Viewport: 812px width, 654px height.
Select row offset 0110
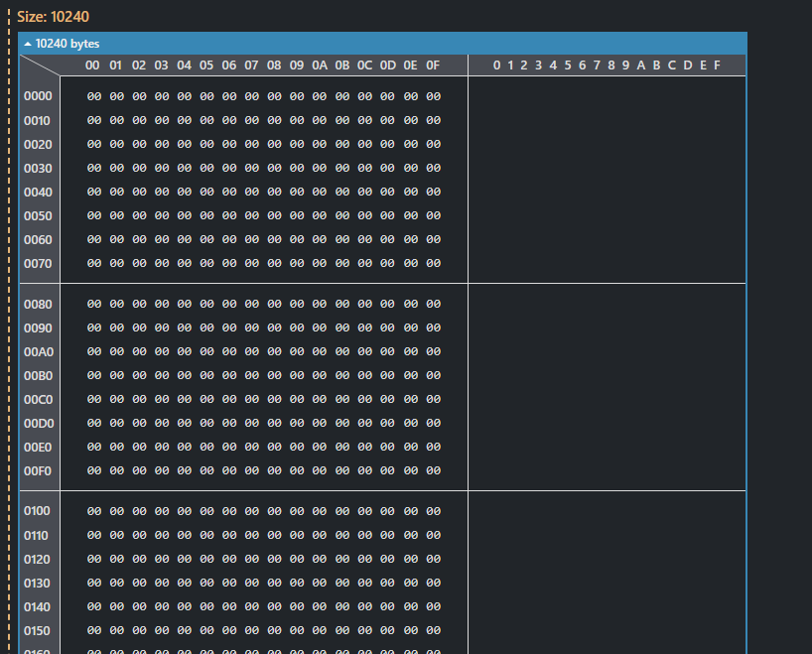pyautogui.click(x=36, y=536)
